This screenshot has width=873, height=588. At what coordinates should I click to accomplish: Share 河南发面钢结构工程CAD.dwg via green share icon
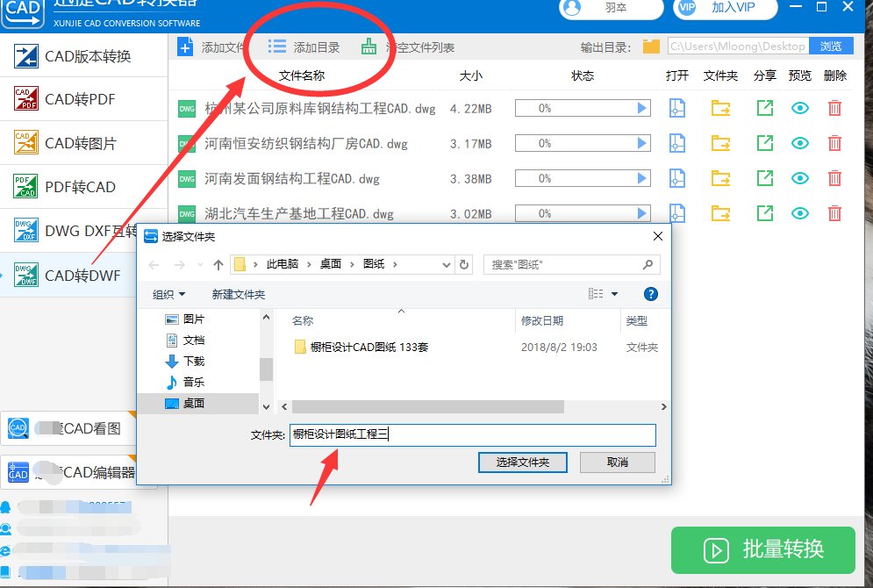pos(764,178)
